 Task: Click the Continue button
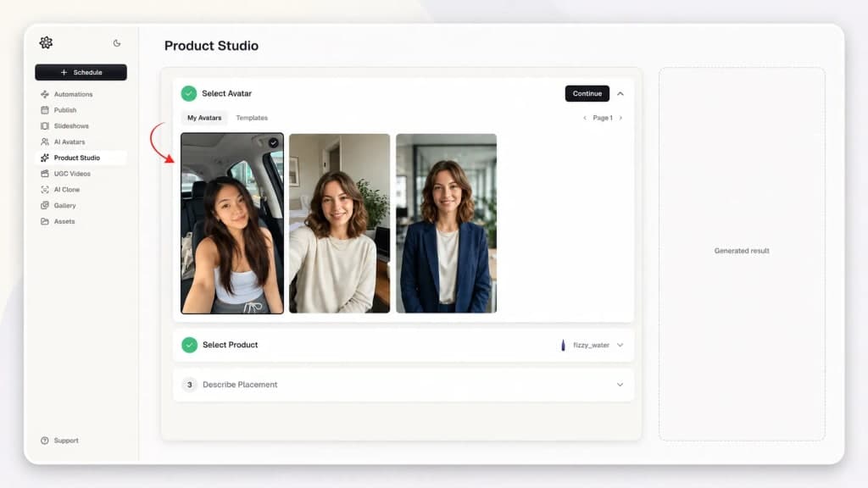(x=587, y=93)
